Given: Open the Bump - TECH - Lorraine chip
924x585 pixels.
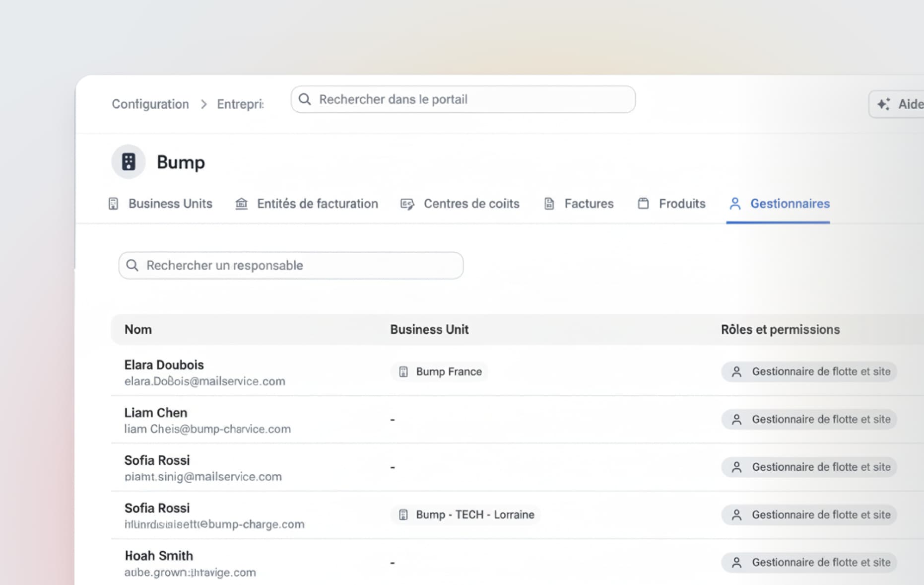Looking at the screenshot, I should [x=465, y=514].
